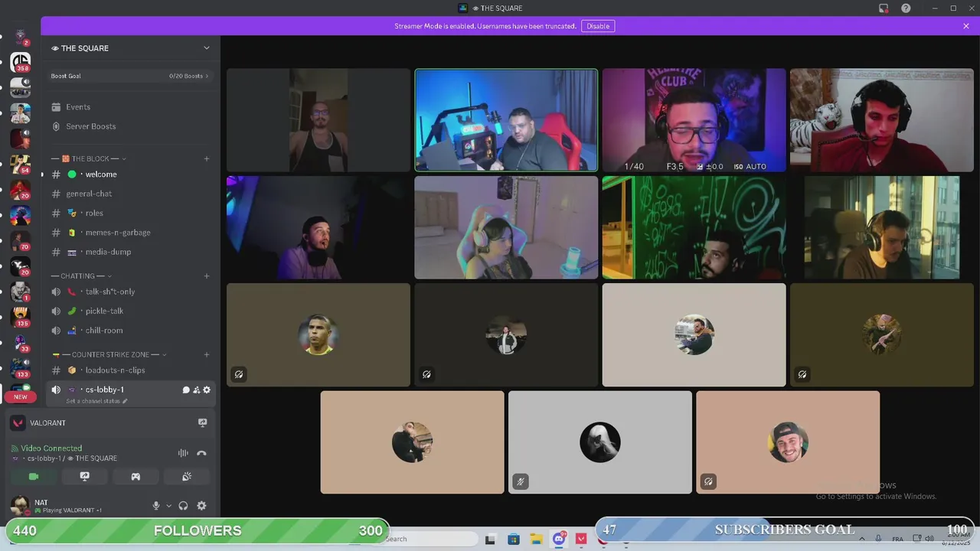Mute the microphone next to NAT
The height and width of the screenshot is (551, 980).
156,506
